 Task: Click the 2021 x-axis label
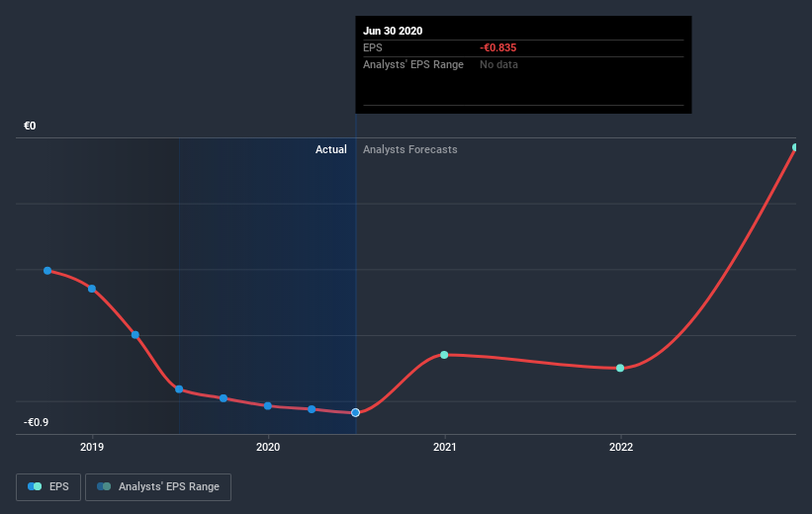(x=445, y=447)
